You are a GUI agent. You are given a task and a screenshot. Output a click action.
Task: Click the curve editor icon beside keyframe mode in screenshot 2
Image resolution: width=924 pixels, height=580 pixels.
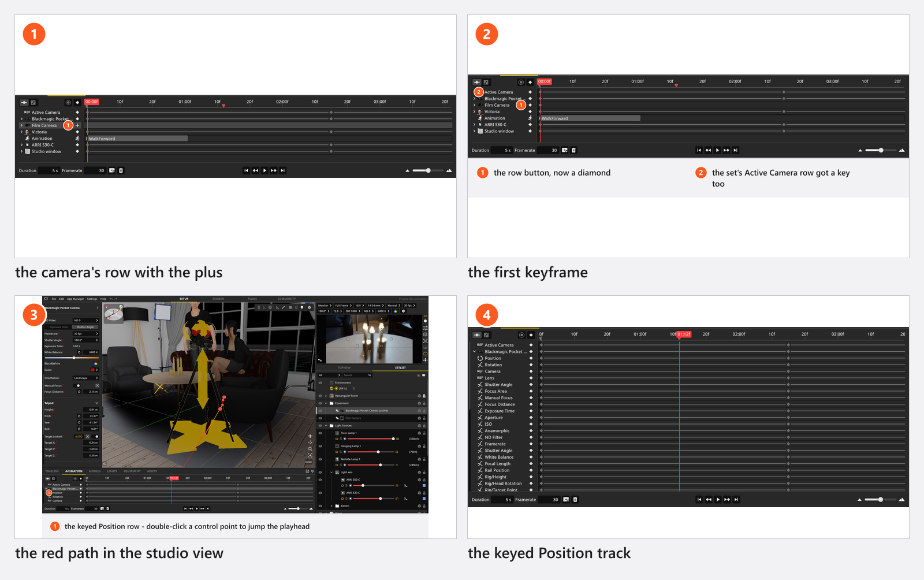pos(486,82)
